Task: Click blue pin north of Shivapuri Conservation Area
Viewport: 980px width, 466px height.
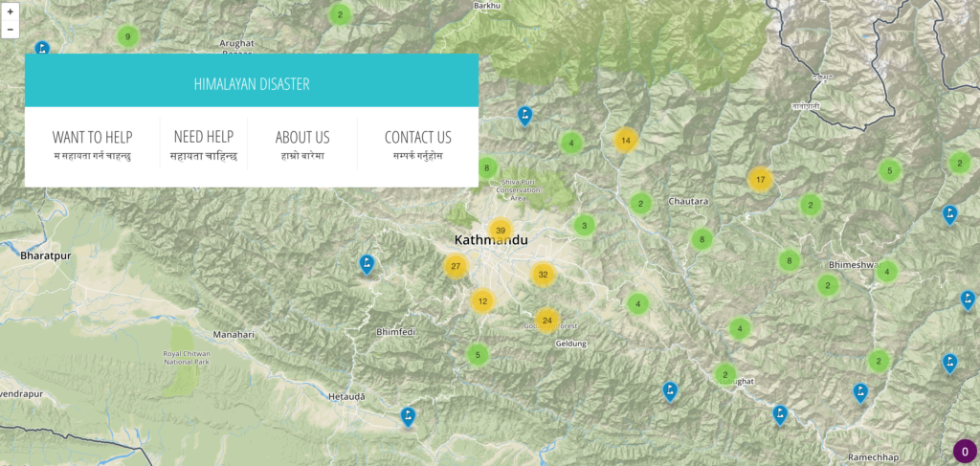Action: click(x=524, y=115)
